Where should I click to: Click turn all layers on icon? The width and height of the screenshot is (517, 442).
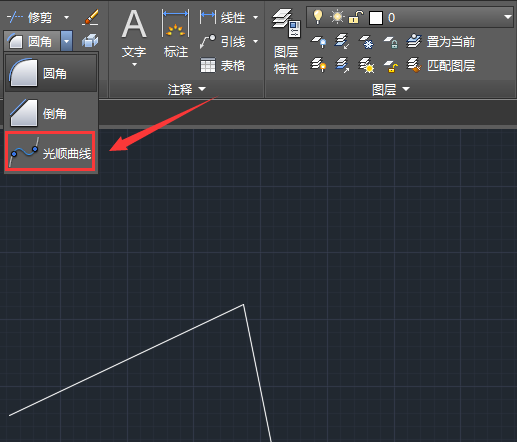pos(318,65)
